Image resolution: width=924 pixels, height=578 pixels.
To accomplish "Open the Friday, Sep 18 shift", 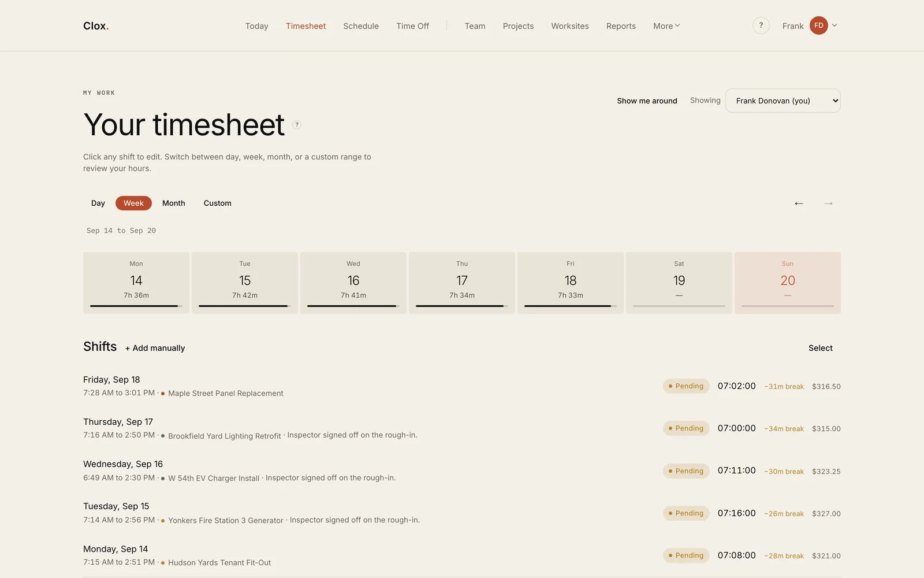I will (x=462, y=386).
